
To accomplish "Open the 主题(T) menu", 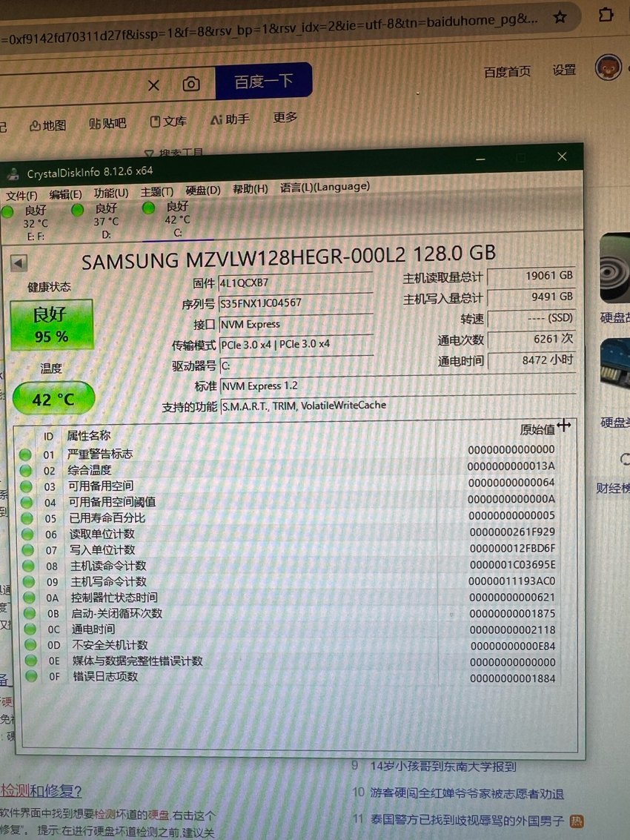I will point(157,192).
